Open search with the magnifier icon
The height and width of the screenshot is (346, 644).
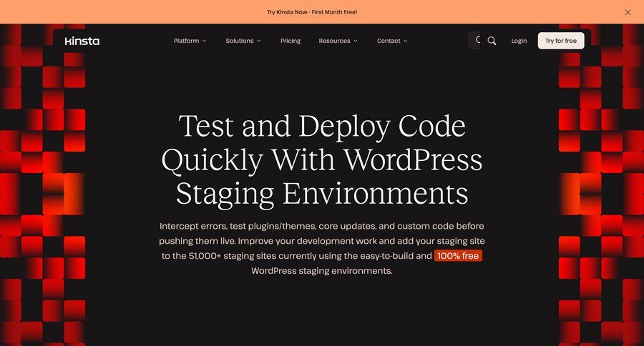492,41
